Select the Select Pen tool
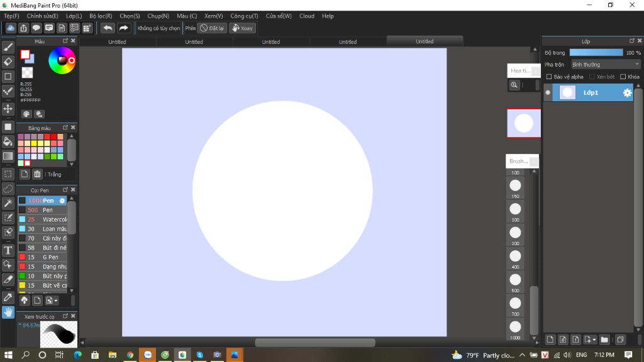The height and width of the screenshot is (362, 644). pos(8,217)
